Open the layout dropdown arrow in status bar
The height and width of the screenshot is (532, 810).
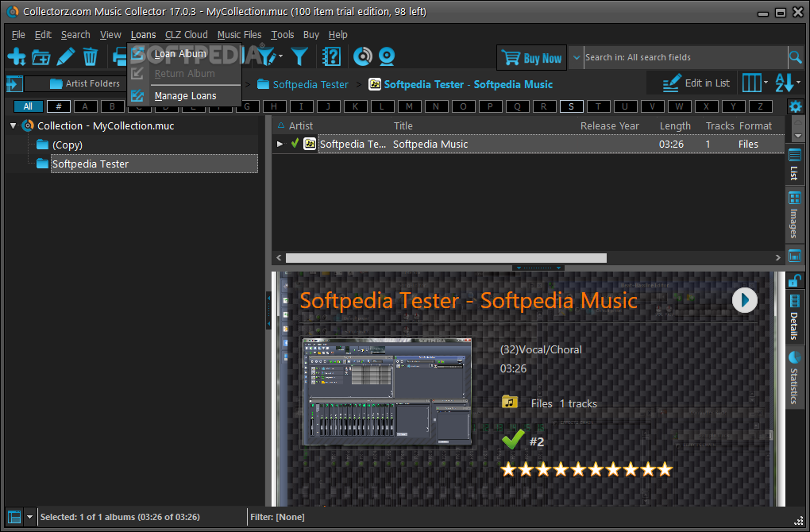(29, 516)
